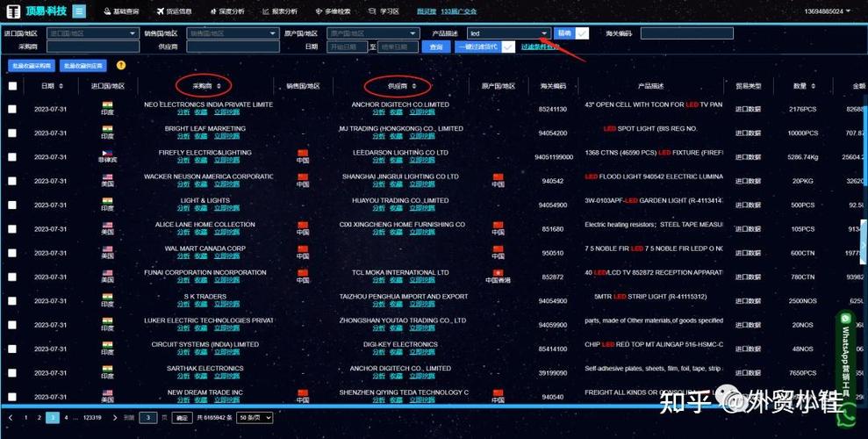Click 分析 under NEO ELECTRONICS INDIA buyer
The height and width of the screenshot is (439, 868).
point(183,112)
